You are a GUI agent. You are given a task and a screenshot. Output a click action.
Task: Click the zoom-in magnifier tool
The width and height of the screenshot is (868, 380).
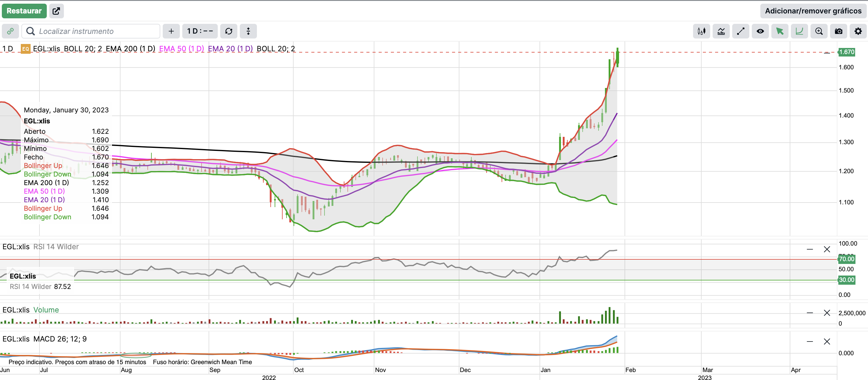click(x=818, y=31)
